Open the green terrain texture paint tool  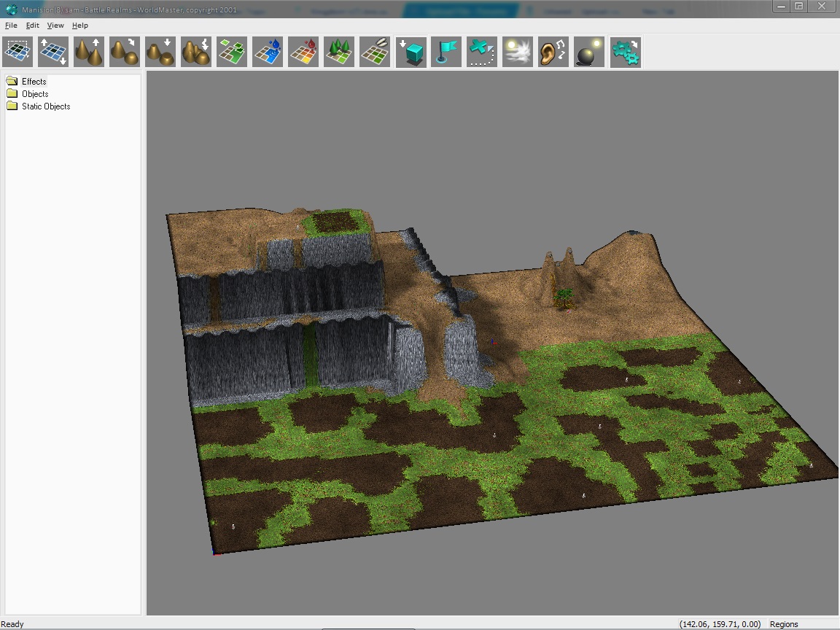tap(232, 52)
